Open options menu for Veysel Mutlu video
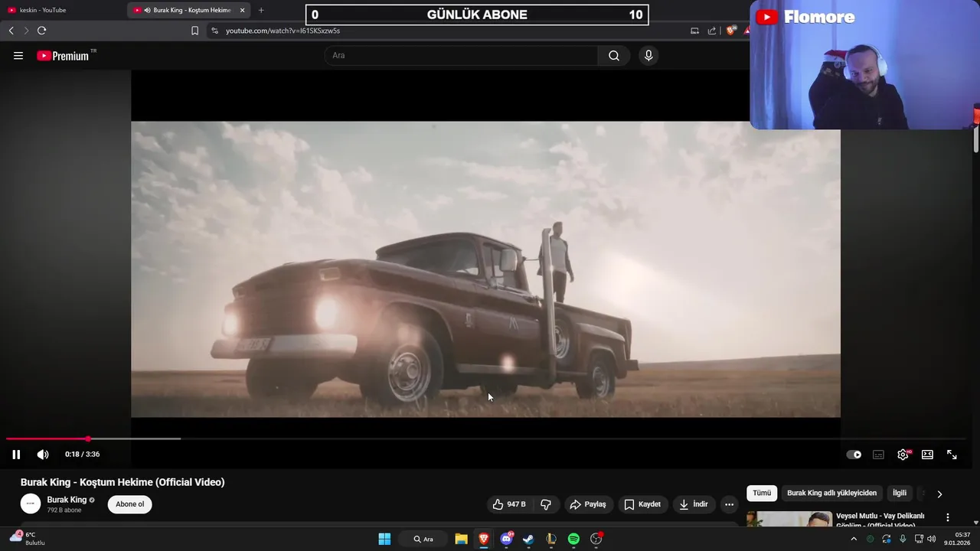This screenshot has width=980, height=551. pyautogui.click(x=947, y=517)
